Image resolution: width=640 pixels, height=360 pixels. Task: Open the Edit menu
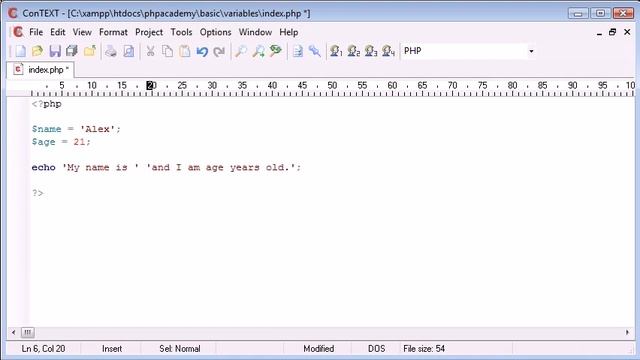tap(58, 32)
